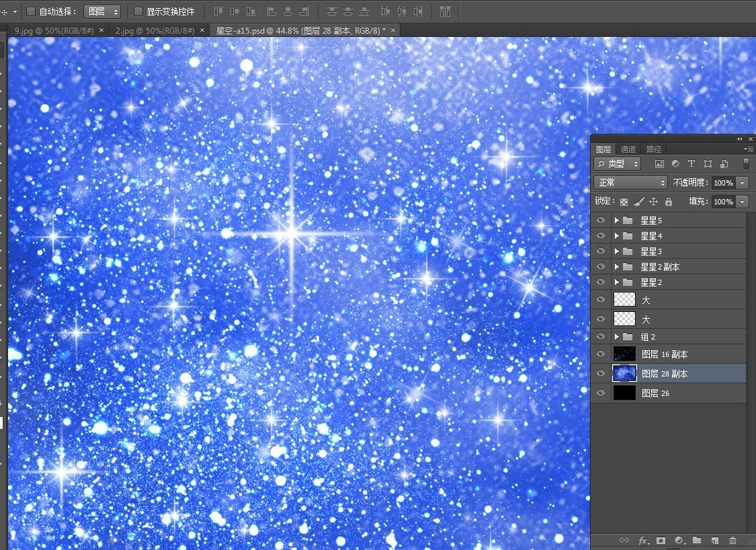Screen dimensions: 756x550
Task: Create a new layer
Action: click(714, 541)
